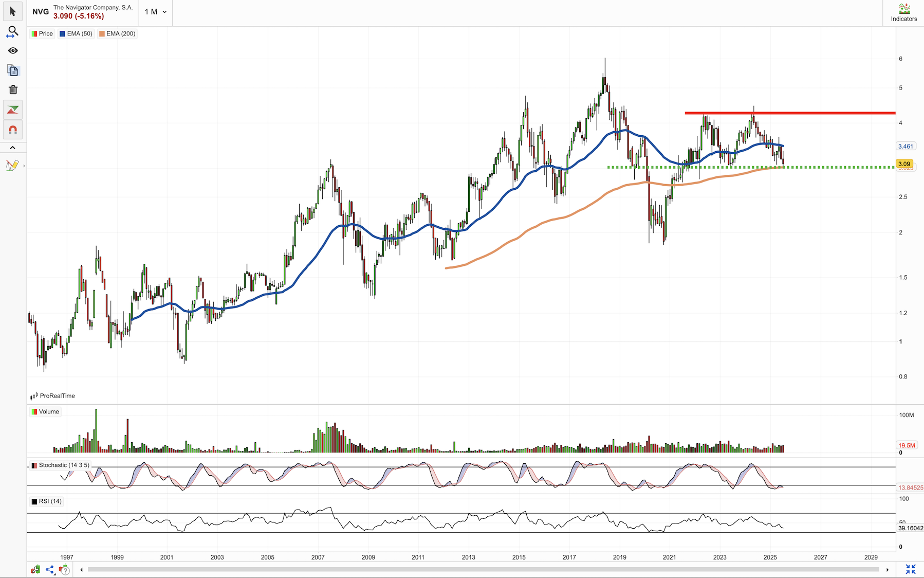The height and width of the screenshot is (578, 924).
Task: Click the Price legend label
Action: click(x=42, y=33)
